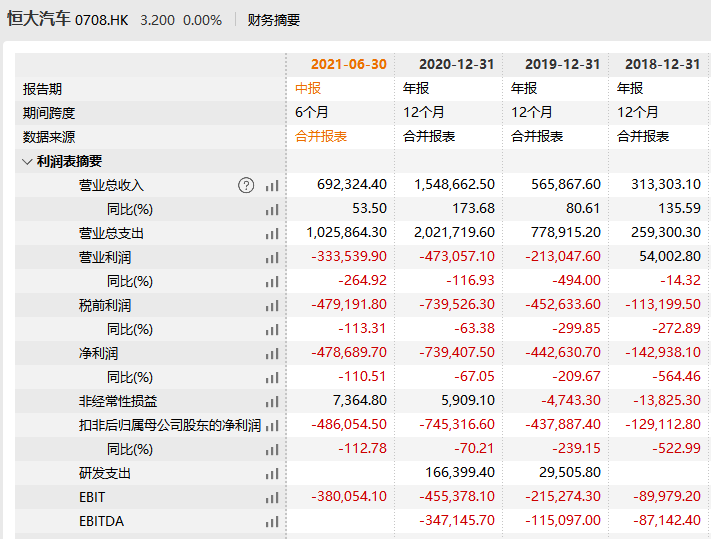The width and height of the screenshot is (711, 539).
Task: Show chart for 净利润 同比(%) row
Action: tap(272, 378)
